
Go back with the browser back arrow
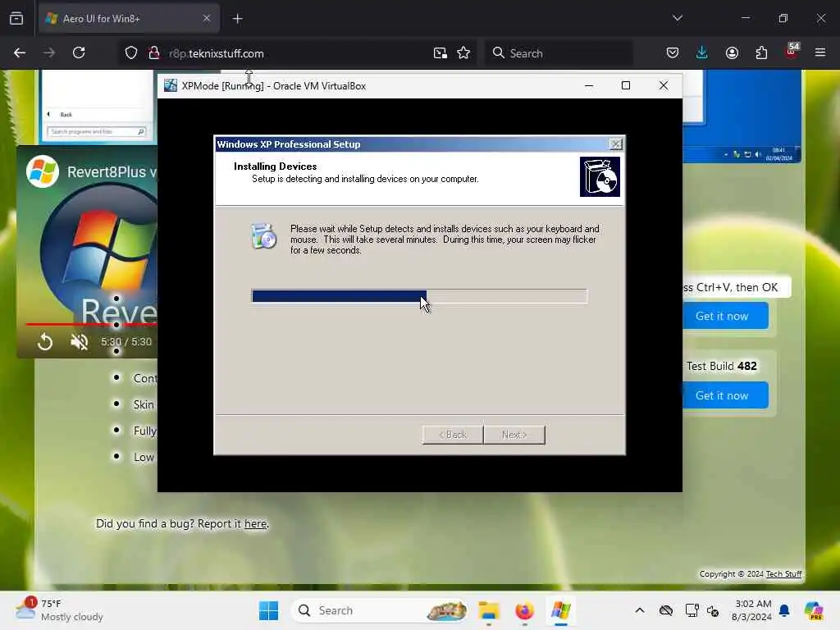(x=20, y=53)
